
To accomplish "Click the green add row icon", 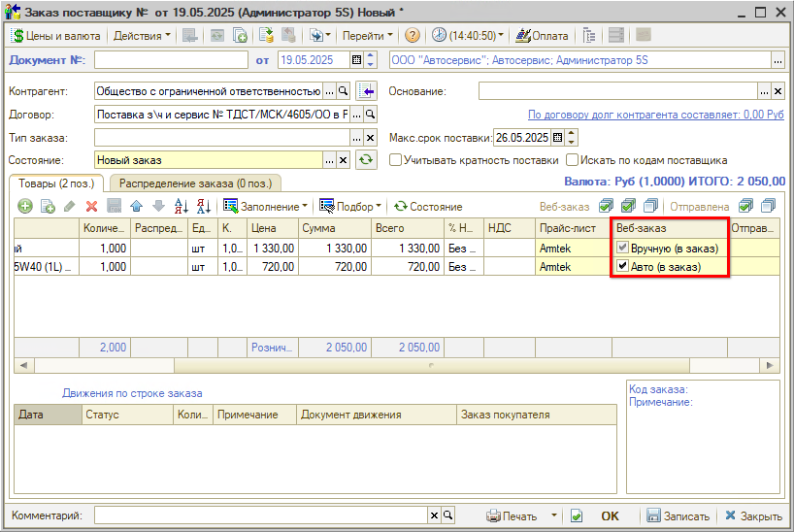I will pyautogui.click(x=25, y=207).
